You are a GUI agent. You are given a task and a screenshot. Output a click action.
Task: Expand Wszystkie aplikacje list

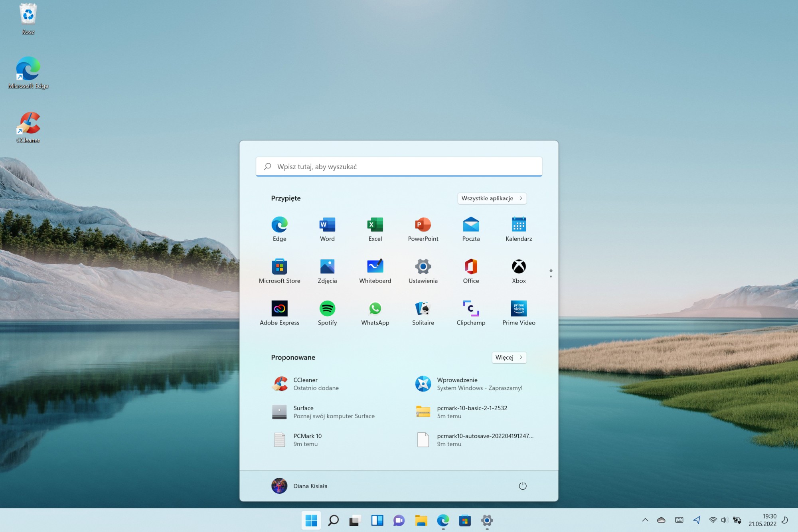[492, 198]
